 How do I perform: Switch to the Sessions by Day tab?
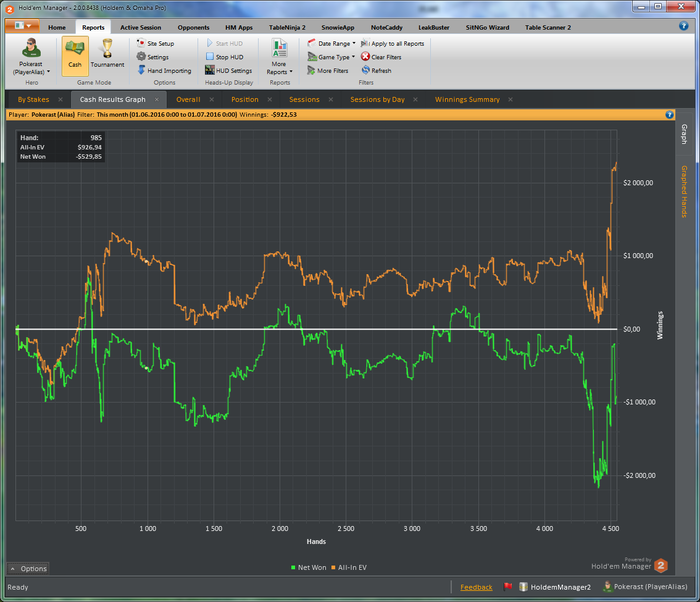coord(377,99)
